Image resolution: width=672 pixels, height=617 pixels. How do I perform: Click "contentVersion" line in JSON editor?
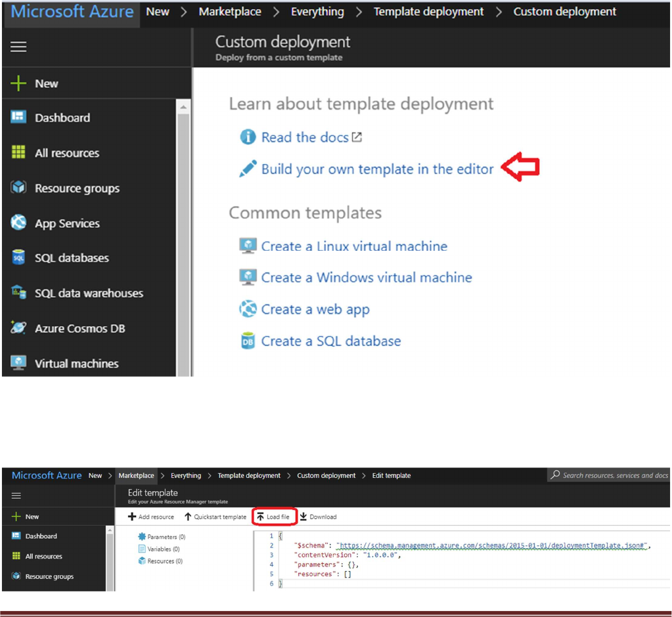pyautogui.click(x=347, y=555)
